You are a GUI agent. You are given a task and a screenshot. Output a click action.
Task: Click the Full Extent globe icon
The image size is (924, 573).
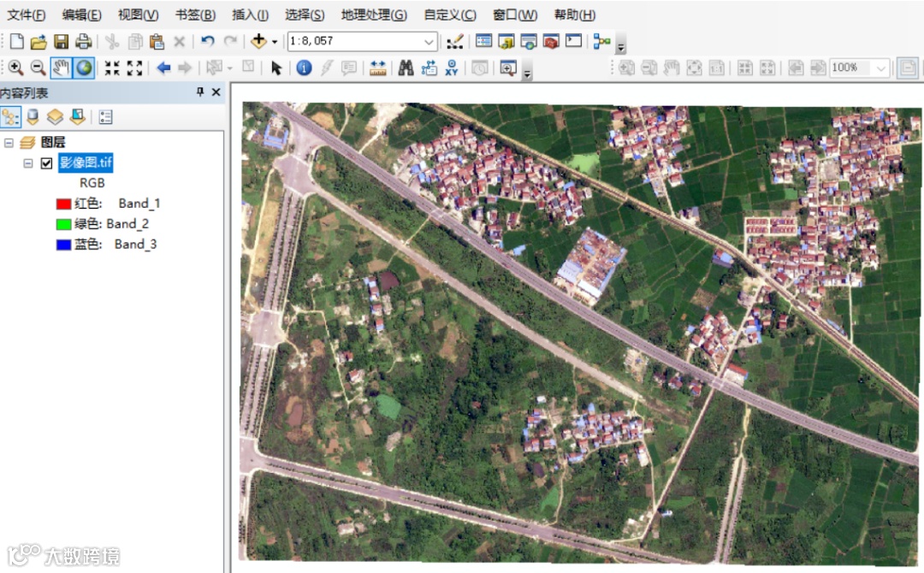(84, 68)
